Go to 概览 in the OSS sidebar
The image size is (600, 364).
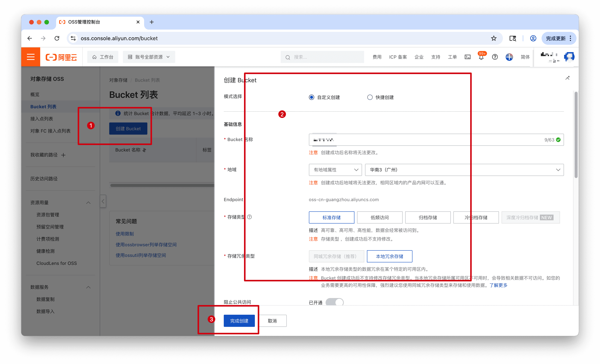pyautogui.click(x=35, y=94)
